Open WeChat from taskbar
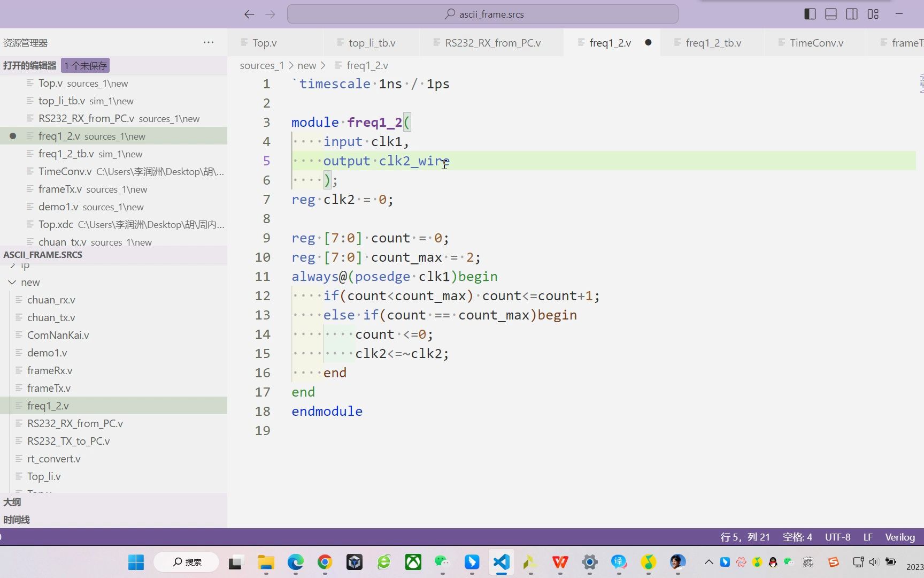 pyautogui.click(x=442, y=562)
